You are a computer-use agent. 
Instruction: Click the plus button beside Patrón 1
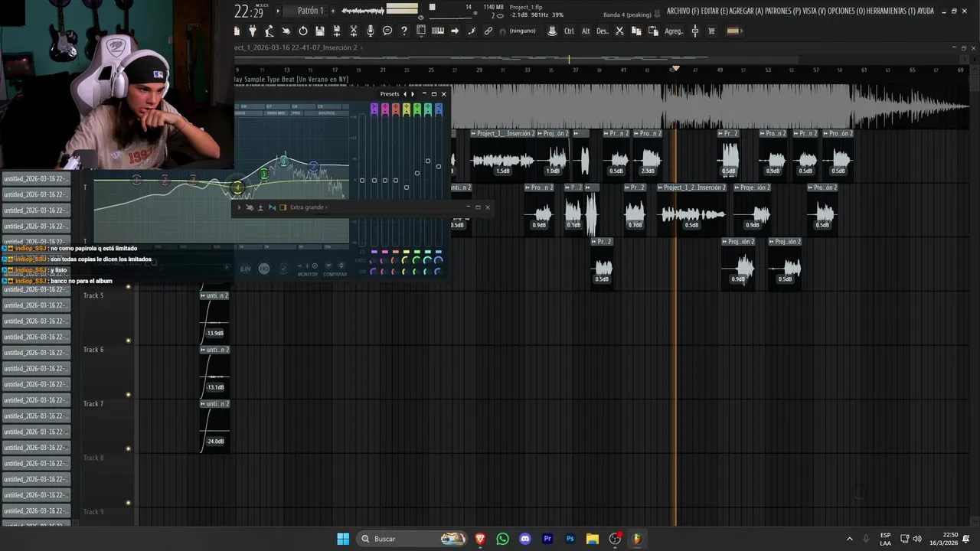pos(332,11)
